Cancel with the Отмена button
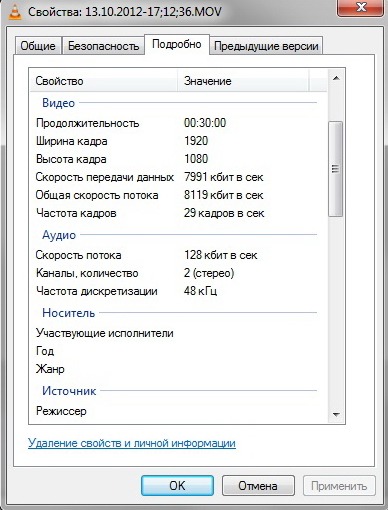388x510 pixels. pos(258,486)
